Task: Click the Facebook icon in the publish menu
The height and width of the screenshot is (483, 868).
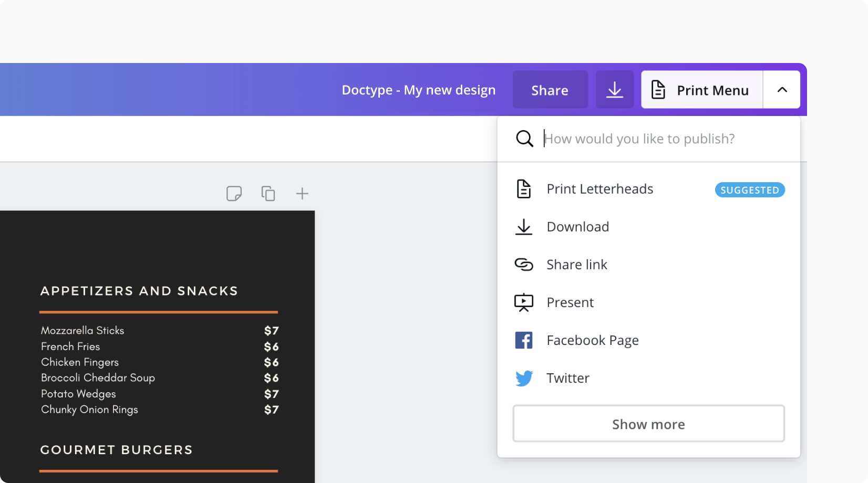Action: pyautogui.click(x=524, y=340)
